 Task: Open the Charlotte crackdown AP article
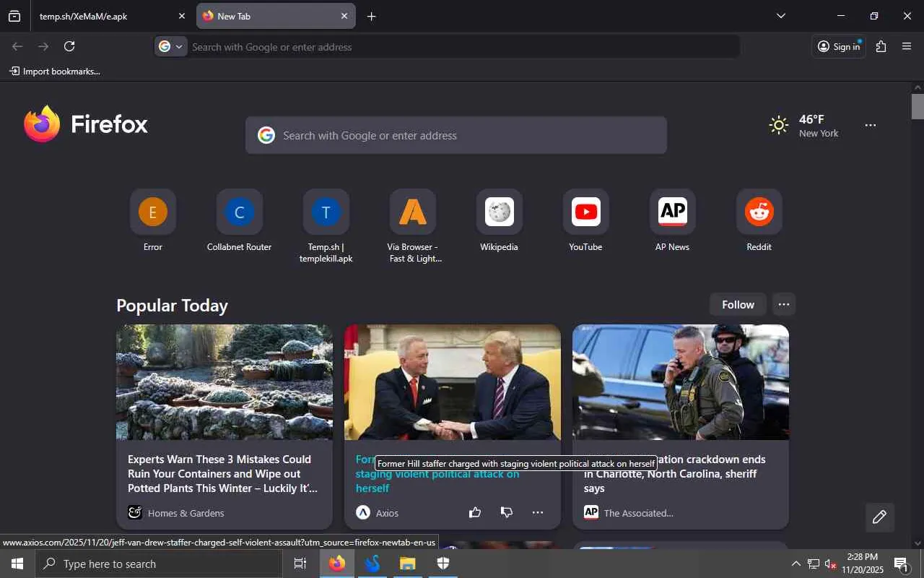click(675, 474)
